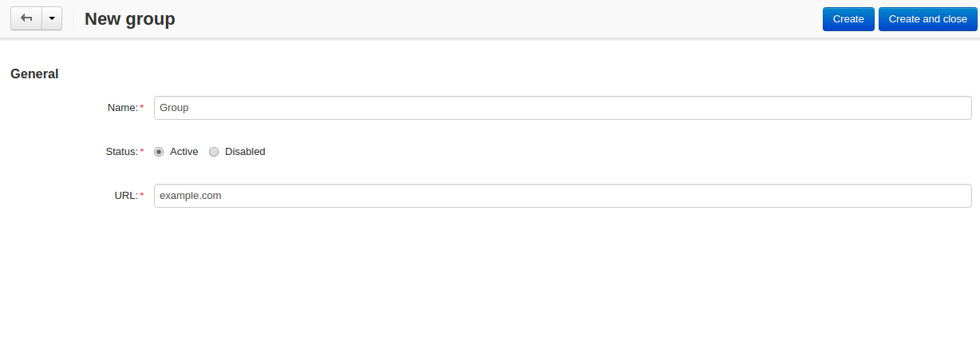Click the 'Group' text inside Name field
This screenshot has height=346, width=980.
point(174,108)
